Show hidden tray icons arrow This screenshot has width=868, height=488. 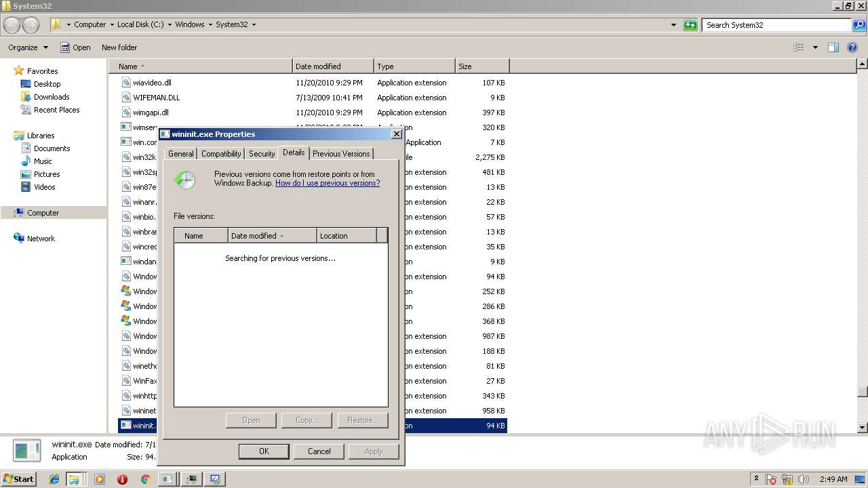[x=756, y=479]
